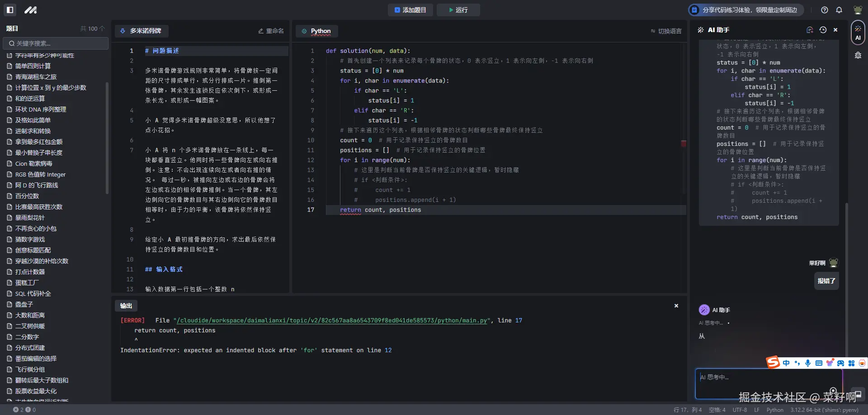Click the 关键字搜索 search field
Image resolution: width=868 pixels, height=415 pixels.
click(x=55, y=43)
